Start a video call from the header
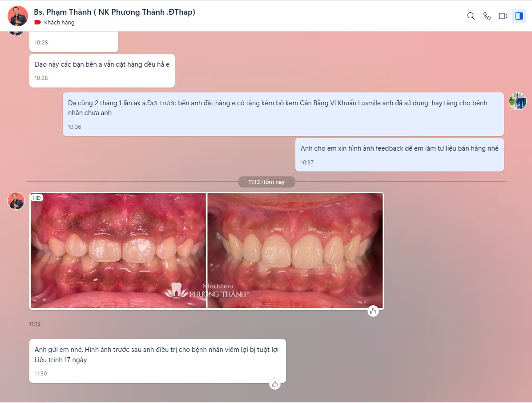 [503, 16]
